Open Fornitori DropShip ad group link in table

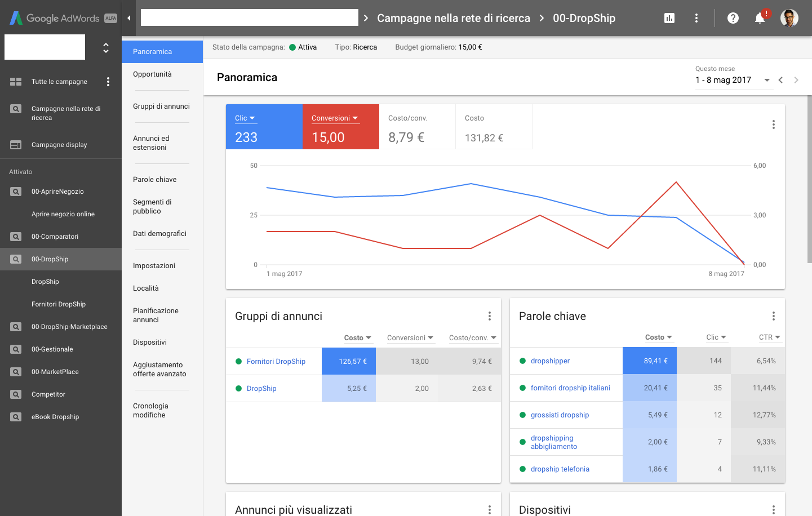pyautogui.click(x=276, y=362)
